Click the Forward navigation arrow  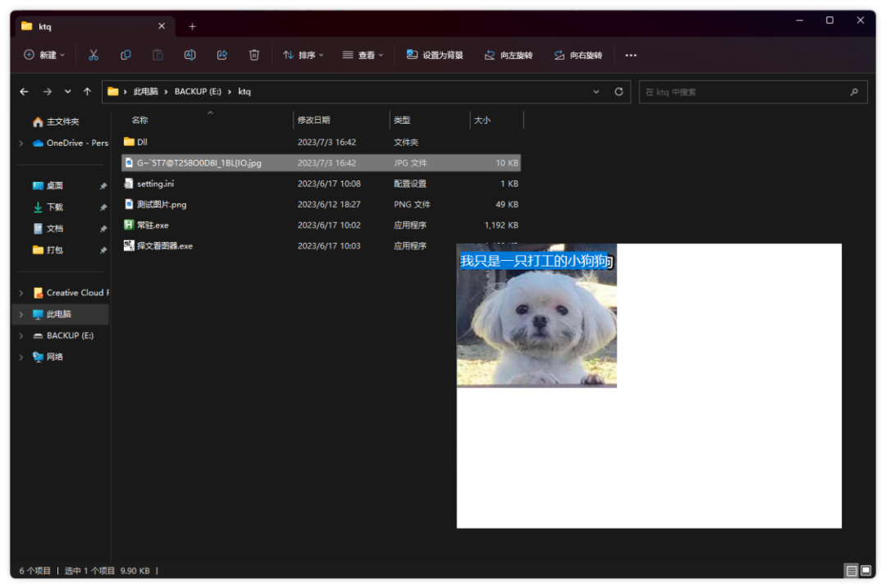coord(48,92)
